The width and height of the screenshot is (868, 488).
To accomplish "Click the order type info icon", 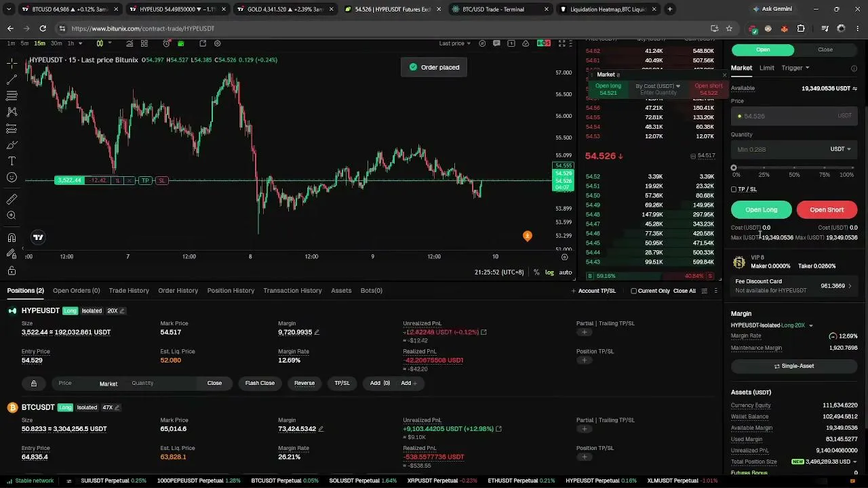I will 854,68.
